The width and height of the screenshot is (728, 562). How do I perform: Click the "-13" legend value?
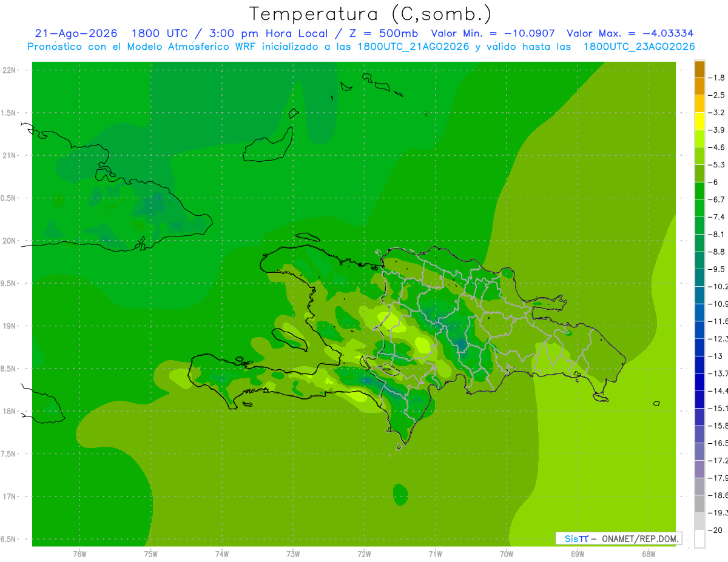pyautogui.click(x=715, y=356)
